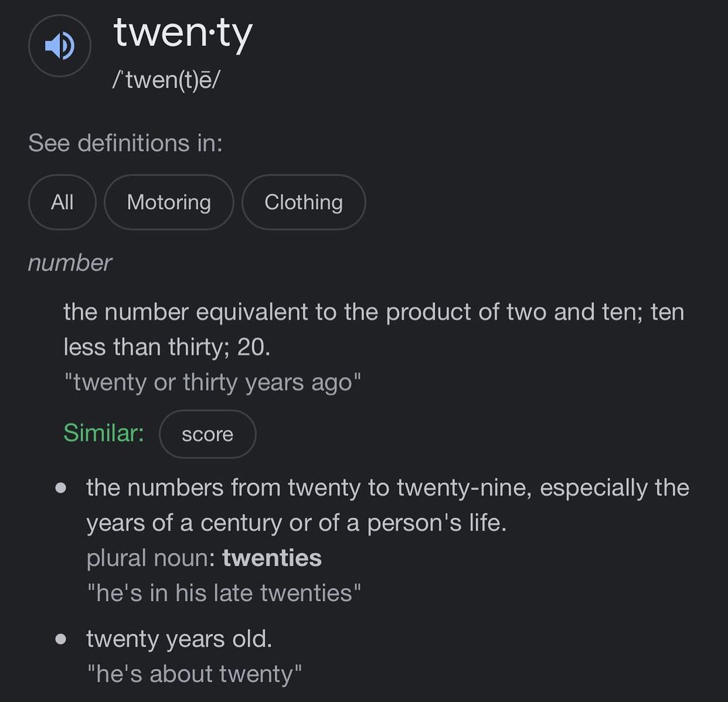Show definitions in the Motoring category
Screen dimensions: 728x702
(169, 202)
